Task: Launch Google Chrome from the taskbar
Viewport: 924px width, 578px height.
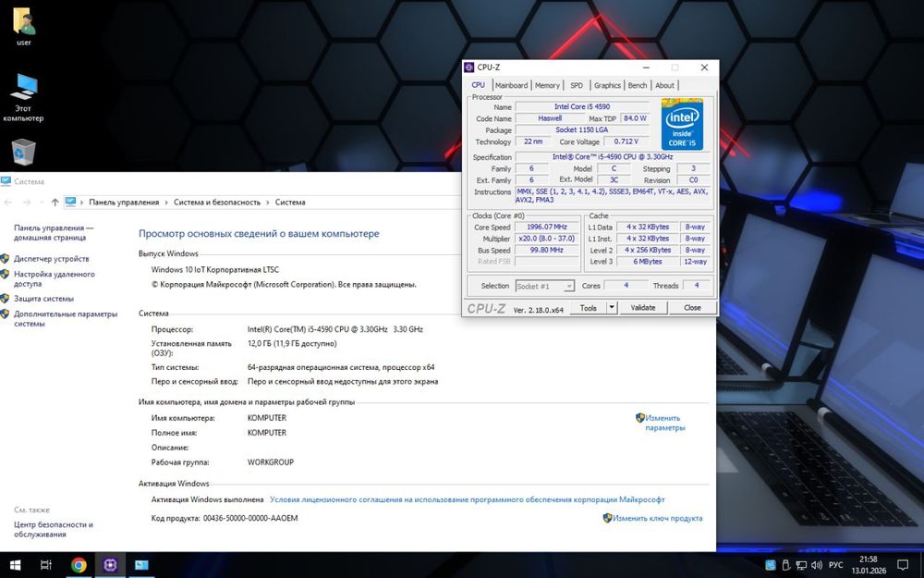Action: tap(79, 565)
